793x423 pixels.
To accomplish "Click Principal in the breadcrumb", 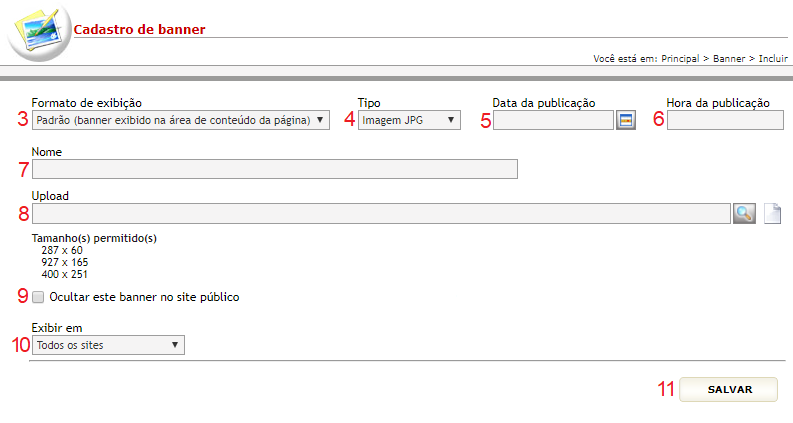I will click(x=680, y=59).
